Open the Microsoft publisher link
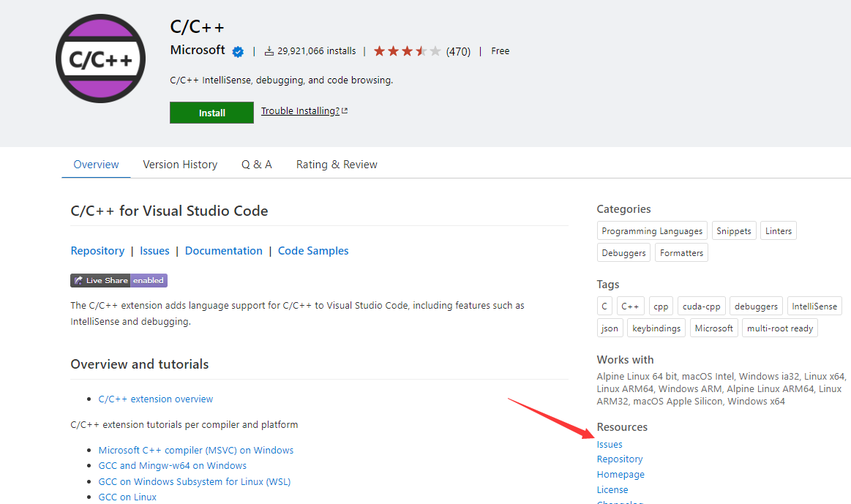Viewport: 851px width, 504px height. point(198,50)
